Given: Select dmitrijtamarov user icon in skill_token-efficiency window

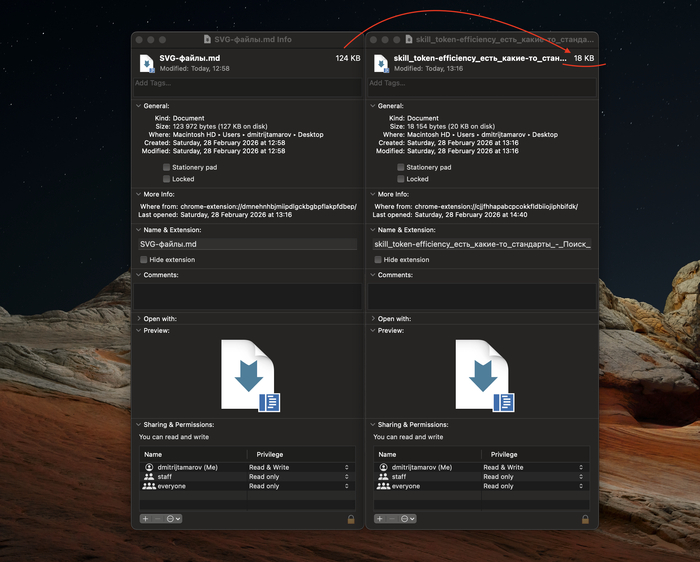Looking at the screenshot, I should coord(383,467).
